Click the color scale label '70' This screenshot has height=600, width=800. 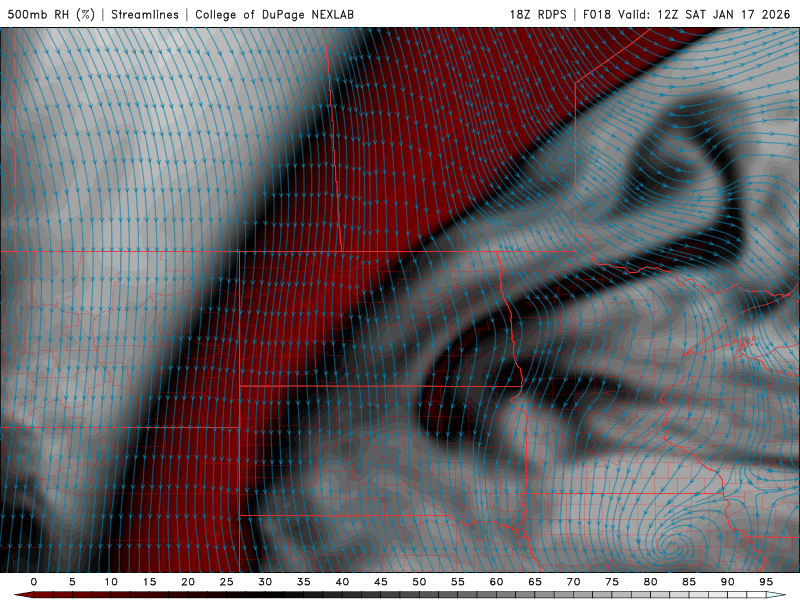tap(573, 582)
